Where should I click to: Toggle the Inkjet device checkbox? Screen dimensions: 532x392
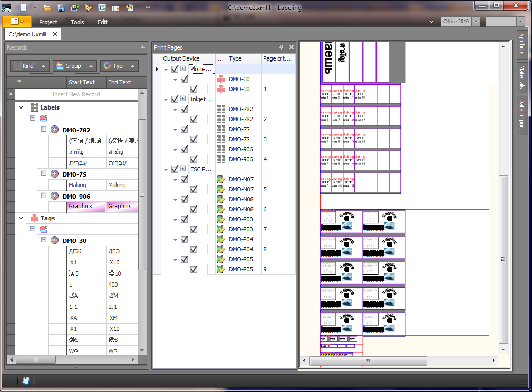tap(175, 99)
